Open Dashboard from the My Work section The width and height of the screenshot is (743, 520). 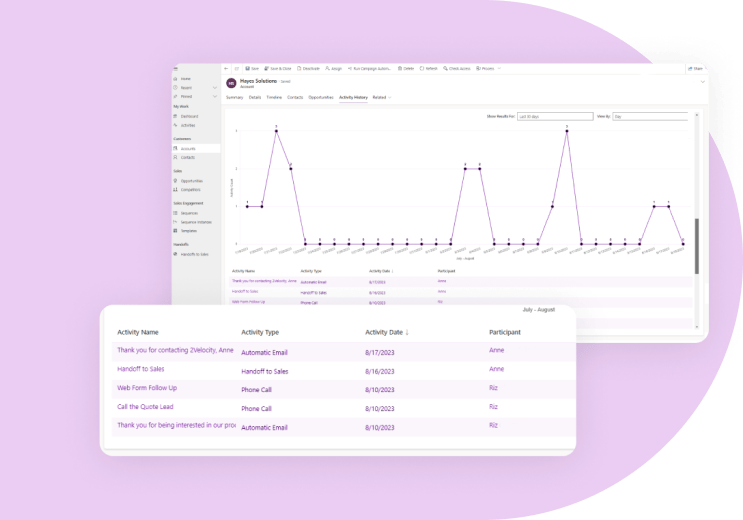[188, 116]
